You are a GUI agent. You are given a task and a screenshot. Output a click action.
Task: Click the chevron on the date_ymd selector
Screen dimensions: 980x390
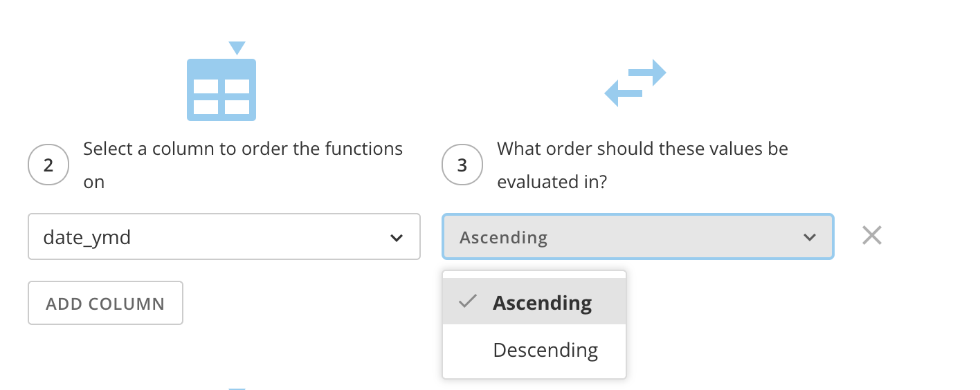click(397, 238)
